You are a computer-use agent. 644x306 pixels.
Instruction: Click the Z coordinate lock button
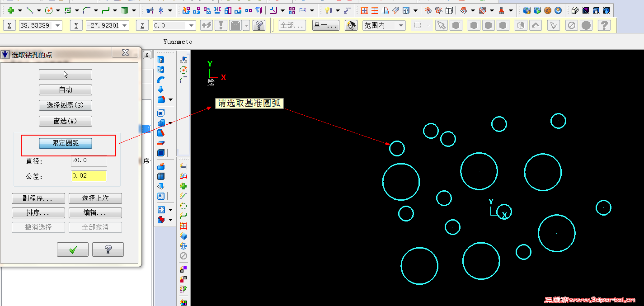[x=143, y=26]
